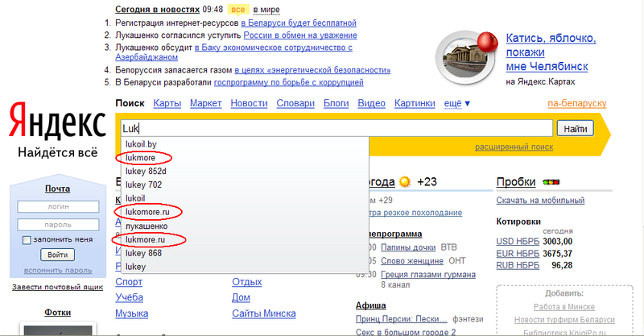
Task: Click the 'все' news toggle button
Action: (237, 10)
